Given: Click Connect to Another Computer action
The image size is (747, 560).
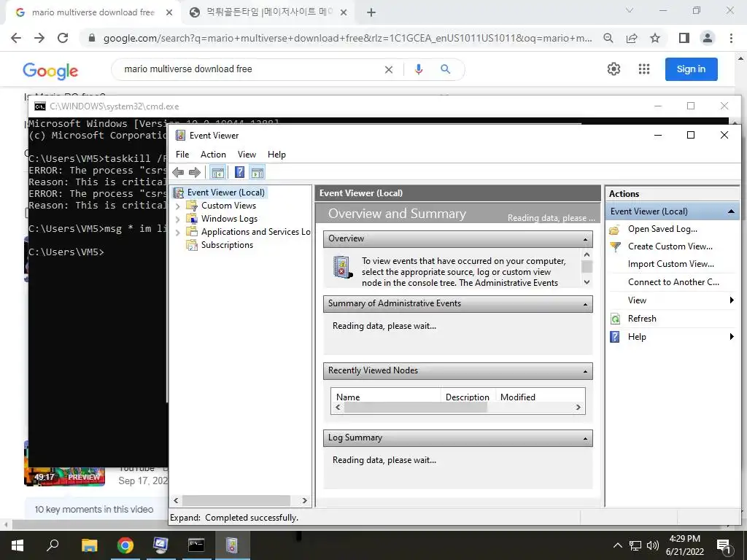Looking at the screenshot, I should click(673, 282).
